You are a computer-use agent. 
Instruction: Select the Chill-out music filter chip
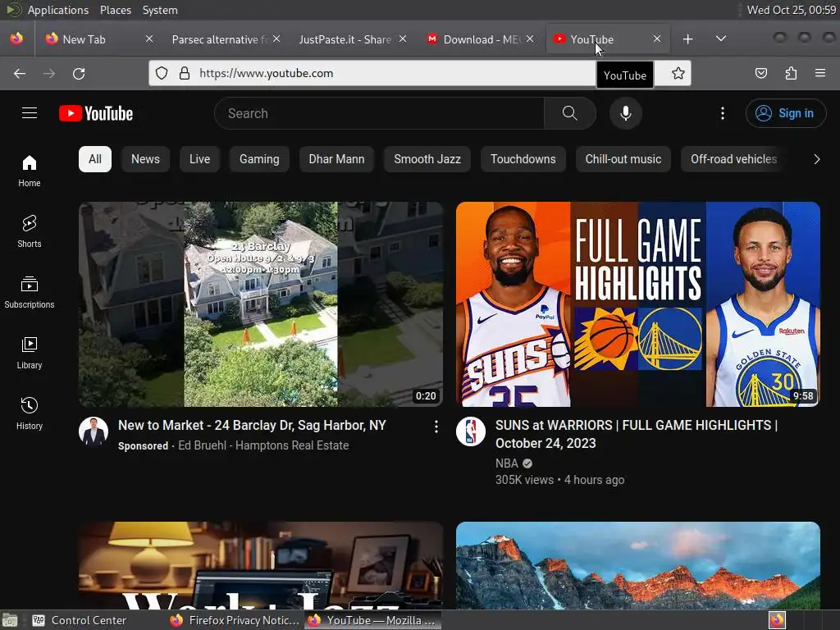pos(623,159)
